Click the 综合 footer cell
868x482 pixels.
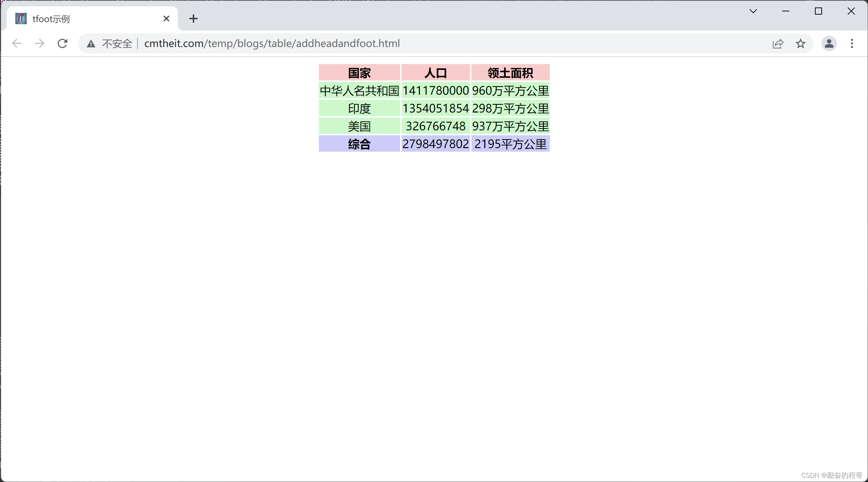click(x=360, y=144)
